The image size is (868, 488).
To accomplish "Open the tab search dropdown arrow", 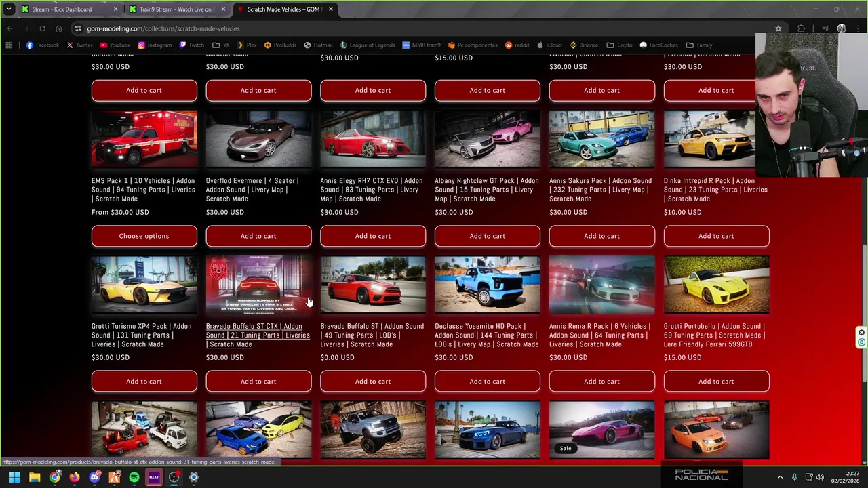I will pyautogui.click(x=9, y=9).
